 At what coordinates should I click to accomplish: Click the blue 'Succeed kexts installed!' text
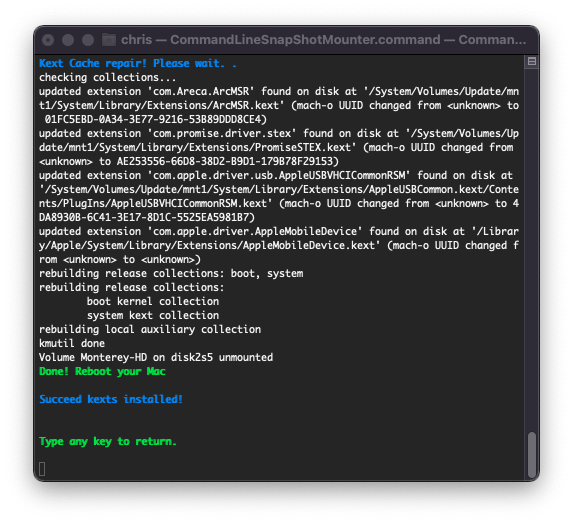pos(111,399)
